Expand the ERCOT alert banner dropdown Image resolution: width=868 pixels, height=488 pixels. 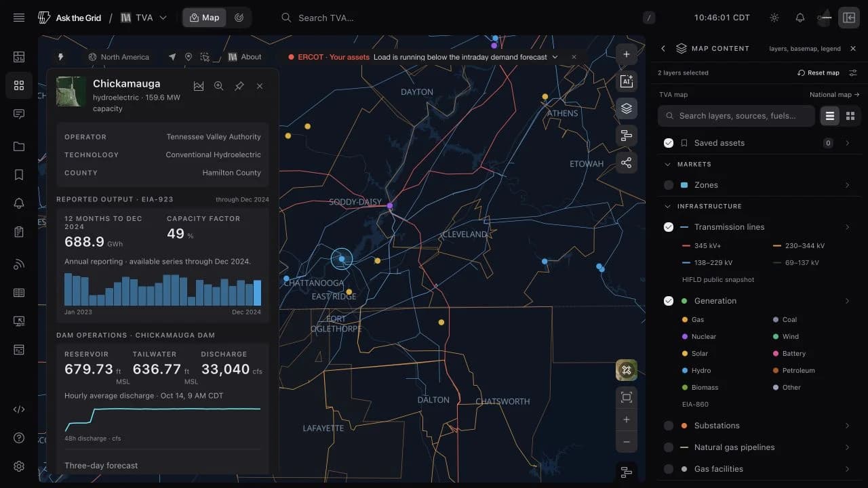point(555,57)
